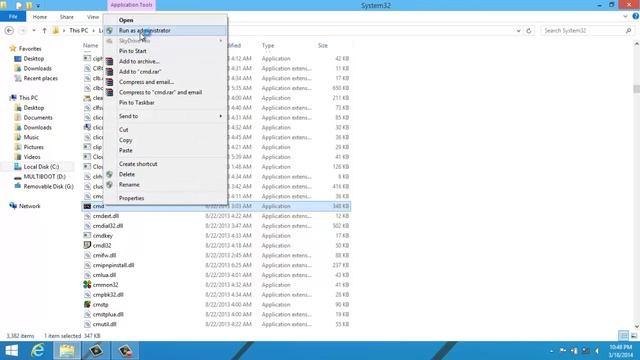Image resolution: width=640 pixels, height=360 pixels.
Task: Select the cmdext.dll file
Action: [x=106, y=216]
